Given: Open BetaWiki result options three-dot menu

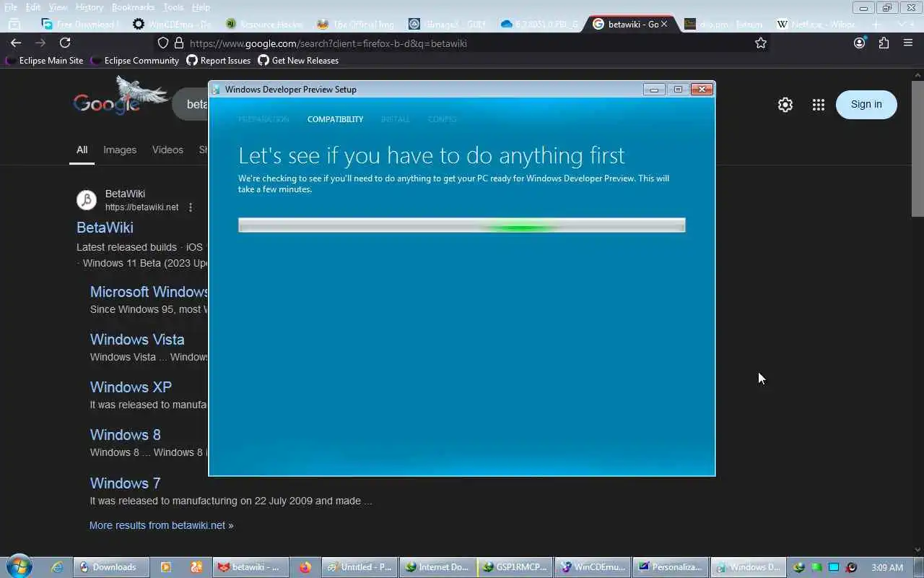Looking at the screenshot, I should click(191, 207).
